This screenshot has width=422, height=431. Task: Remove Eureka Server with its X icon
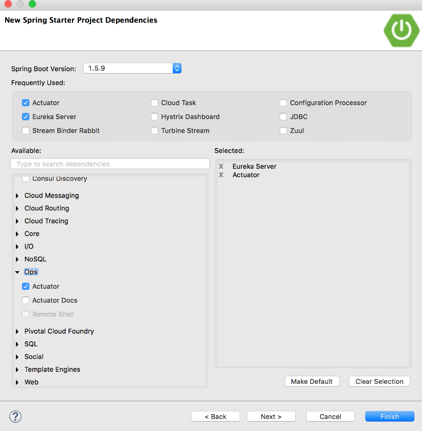(221, 166)
